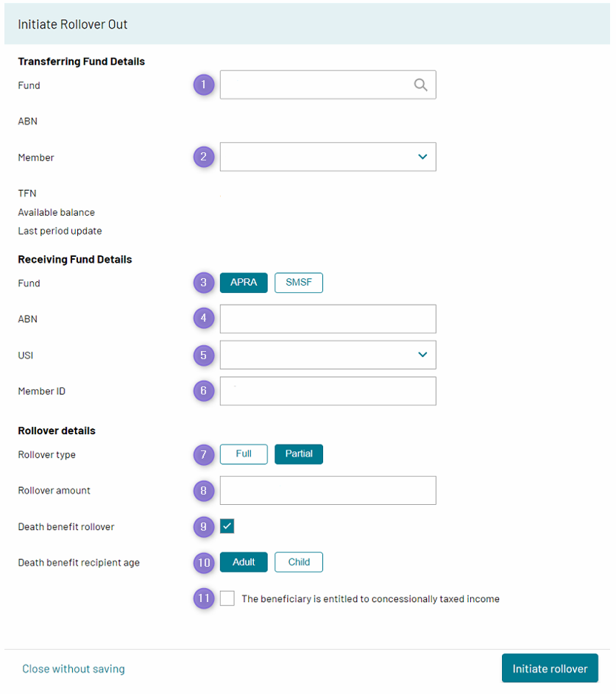Click the numbered marker 3 badge
616x694 pixels.
pos(204,283)
